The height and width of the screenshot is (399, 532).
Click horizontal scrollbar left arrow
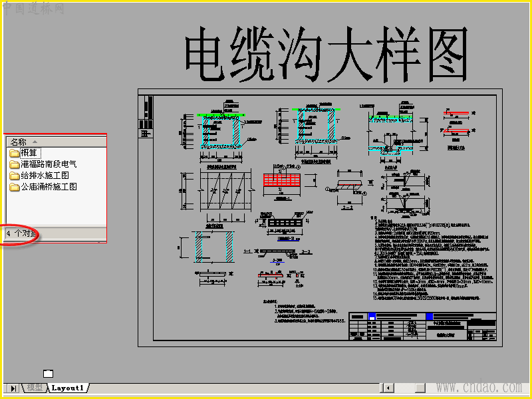pyautogui.click(x=387, y=388)
